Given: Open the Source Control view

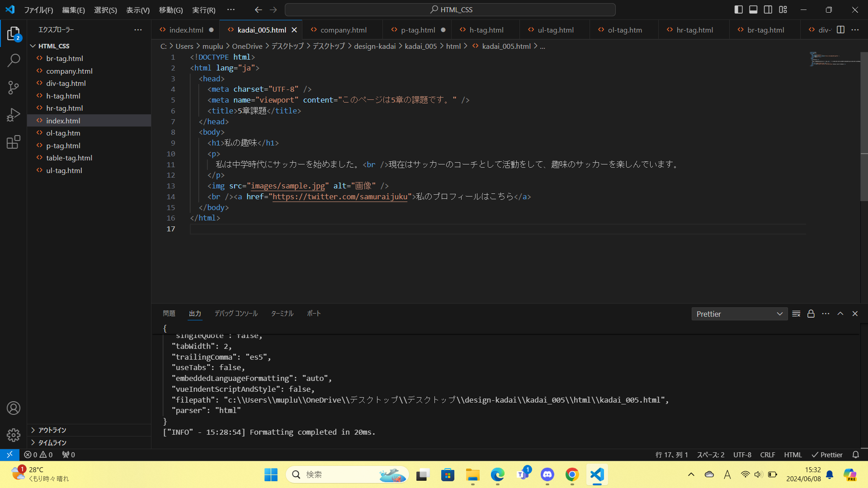Looking at the screenshot, I should pyautogui.click(x=14, y=88).
